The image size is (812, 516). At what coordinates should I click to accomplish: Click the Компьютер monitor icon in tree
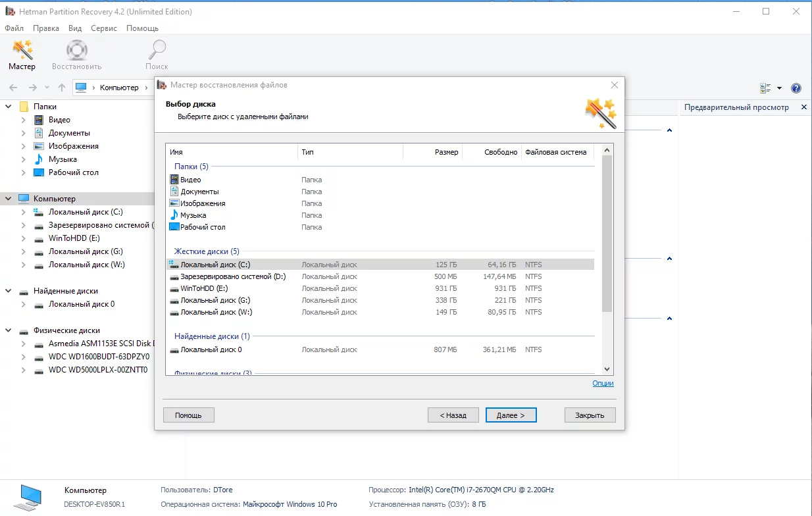point(24,199)
